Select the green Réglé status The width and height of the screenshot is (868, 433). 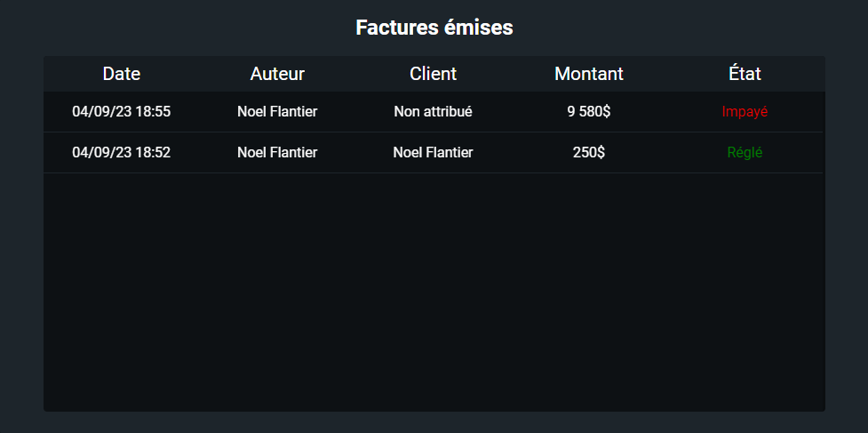(x=745, y=153)
